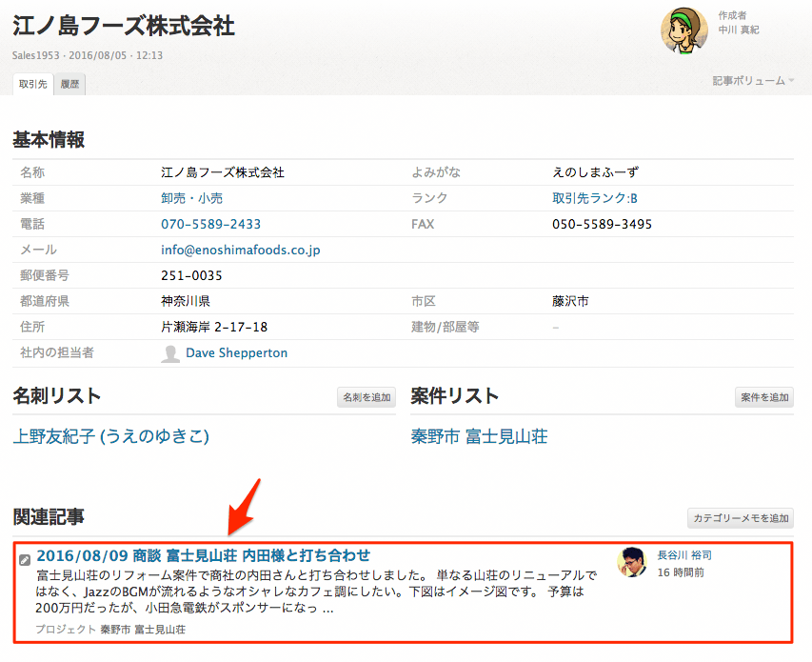
Task: Click the 社内の担当者 field label
Action: pos(57,352)
